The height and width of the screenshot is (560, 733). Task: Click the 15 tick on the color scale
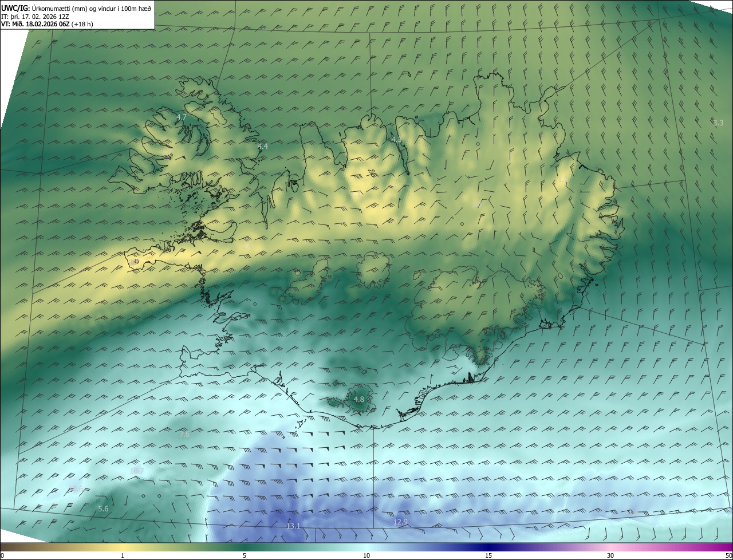click(488, 555)
